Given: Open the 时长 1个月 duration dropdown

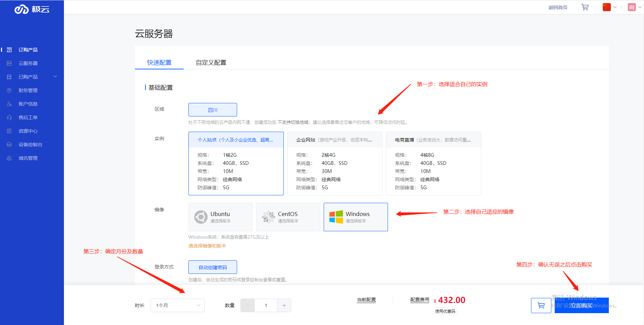Looking at the screenshot, I should 178,305.
